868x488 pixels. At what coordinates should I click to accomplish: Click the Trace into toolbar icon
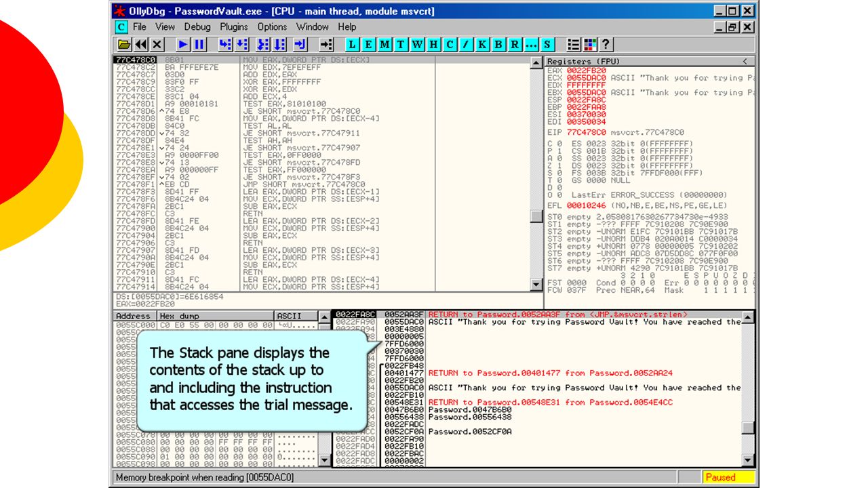[x=263, y=45]
